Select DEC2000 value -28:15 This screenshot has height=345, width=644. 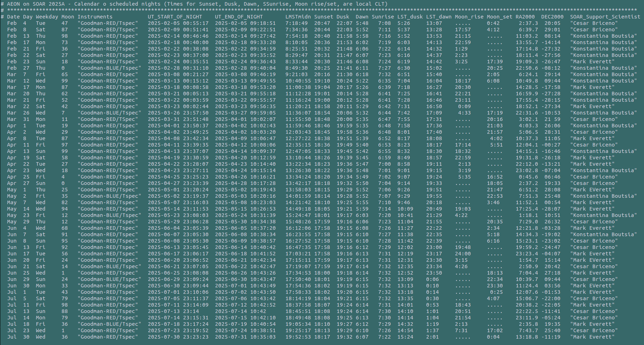coord(551,100)
